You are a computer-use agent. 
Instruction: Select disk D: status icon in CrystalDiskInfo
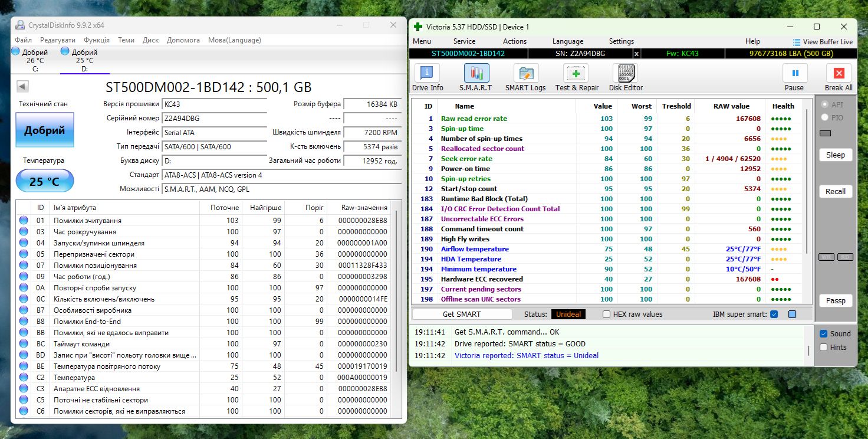point(65,51)
